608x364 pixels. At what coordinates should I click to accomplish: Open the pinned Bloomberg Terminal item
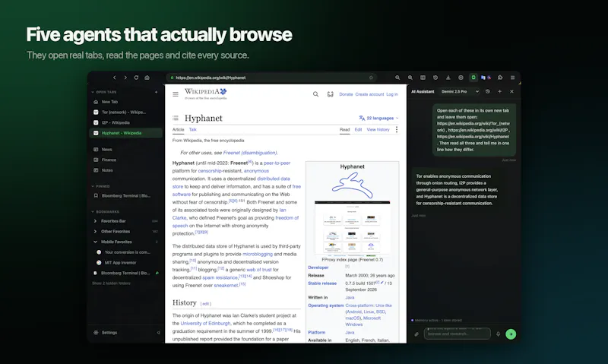point(126,196)
